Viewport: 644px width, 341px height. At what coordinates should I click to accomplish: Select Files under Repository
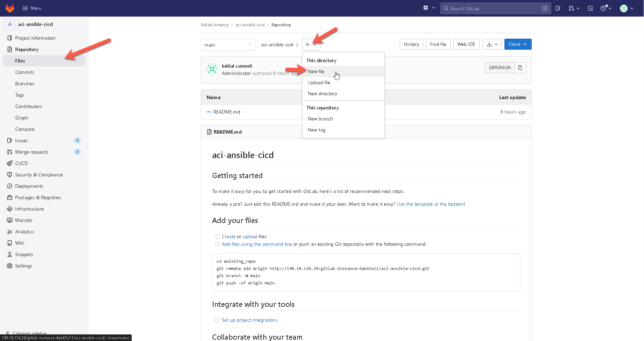[44, 61]
